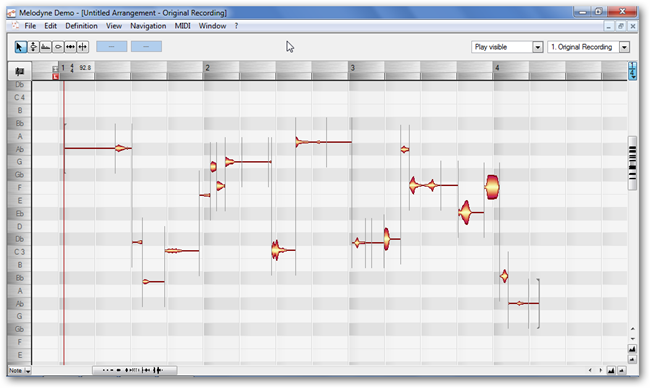Click the horizontal zoom in icon
Viewport: 650px width, 388px height.
[x=611, y=371]
